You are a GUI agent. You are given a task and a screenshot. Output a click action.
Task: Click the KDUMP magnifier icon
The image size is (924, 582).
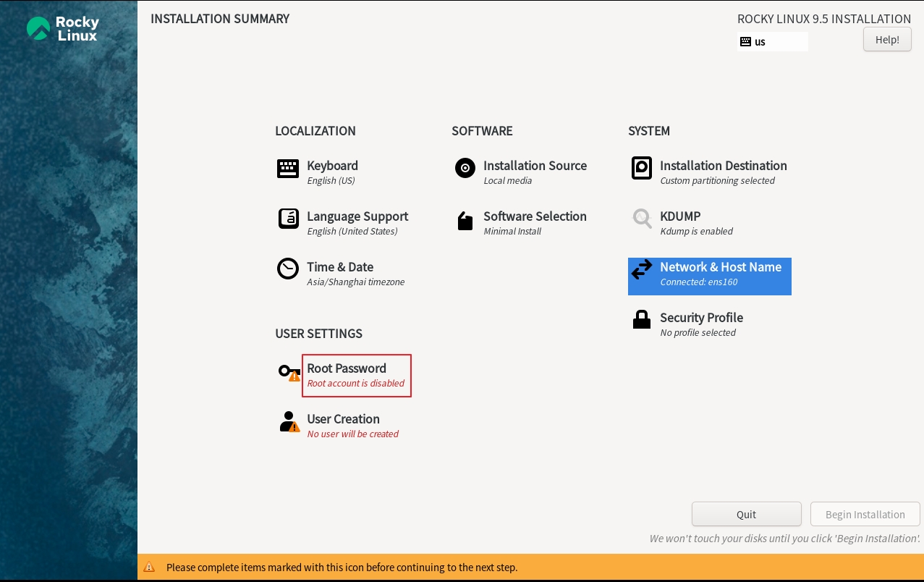642,218
